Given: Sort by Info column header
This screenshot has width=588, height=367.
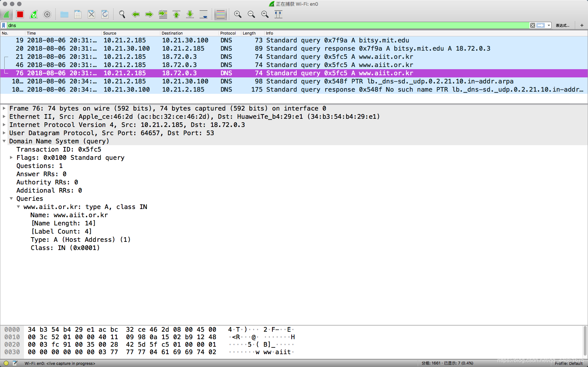Looking at the screenshot, I should pos(426,33).
